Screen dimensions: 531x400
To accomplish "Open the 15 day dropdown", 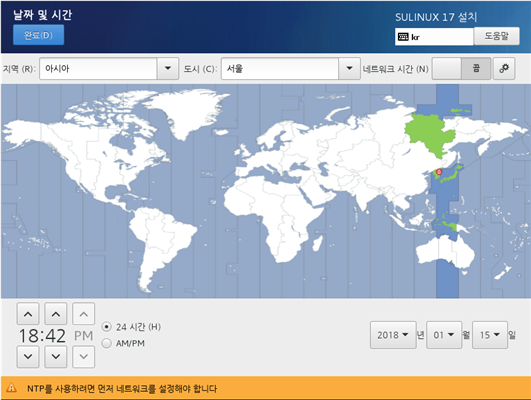I will (490, 335).
